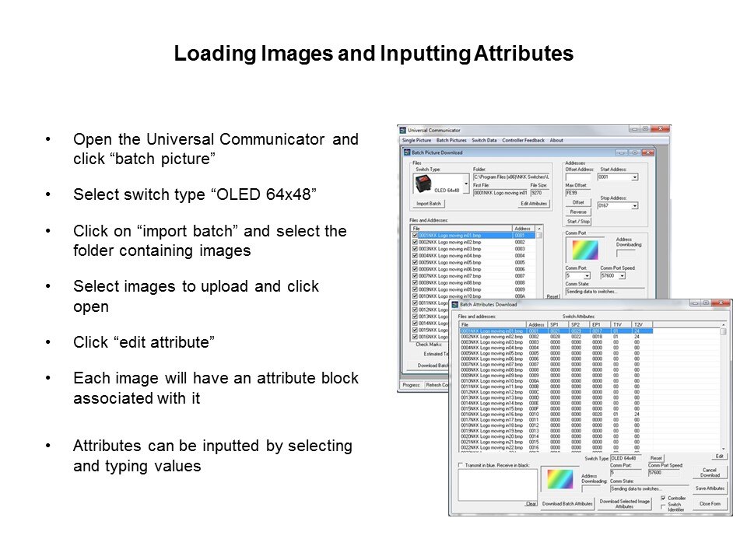Open the Switch Type dropdown
The image size is (747, 560).
[x=467, y=184]
